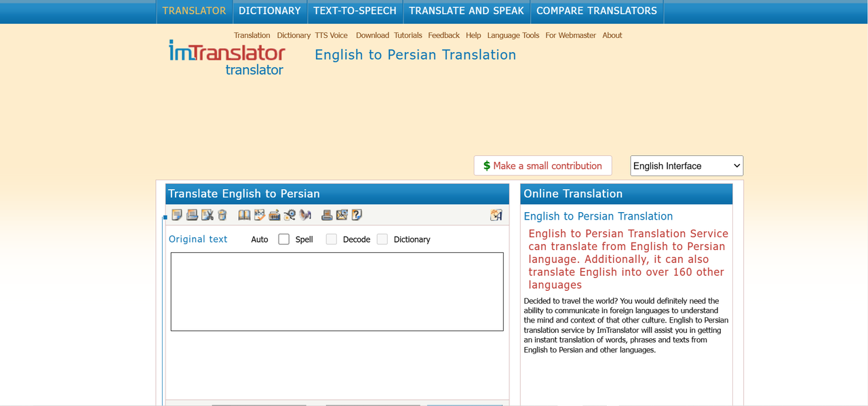The height and width of the screenshot is (406, 868).
Task: Click the Auto label
Action: (260, 239)
